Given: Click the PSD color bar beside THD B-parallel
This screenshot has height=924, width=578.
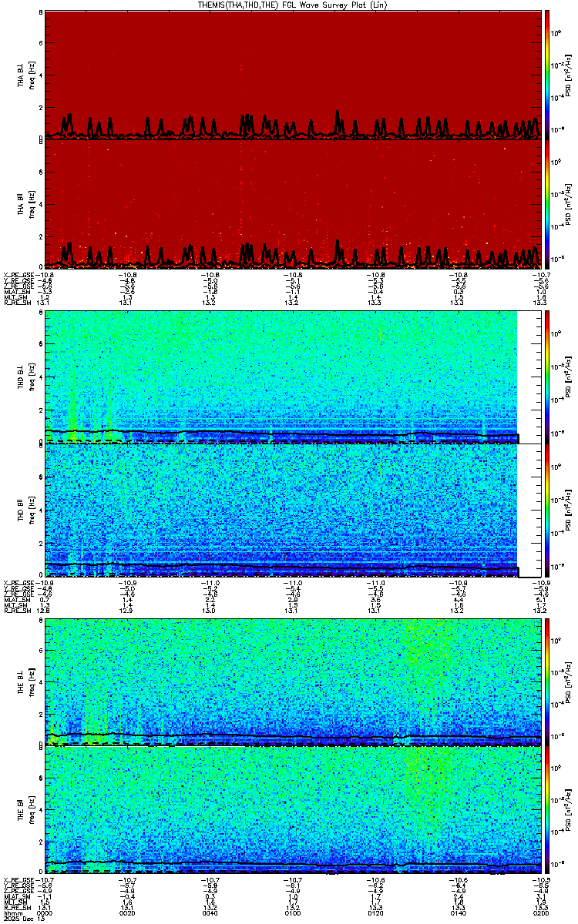Looking at the screenshot, I should click(x=548, y=509).
